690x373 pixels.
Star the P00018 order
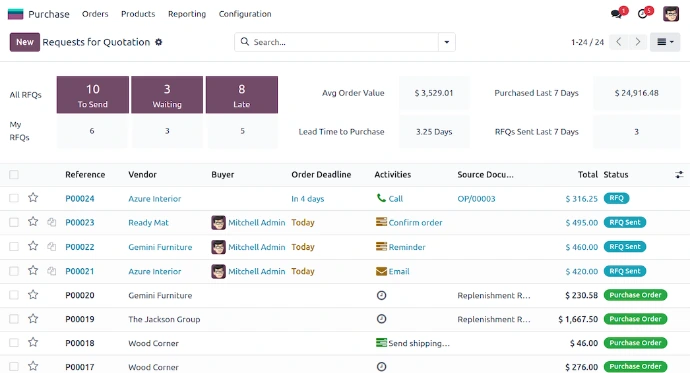tap(33, 342)
